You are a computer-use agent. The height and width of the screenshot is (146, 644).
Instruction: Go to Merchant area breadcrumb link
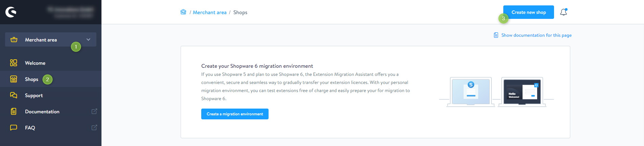coord(210,12)
